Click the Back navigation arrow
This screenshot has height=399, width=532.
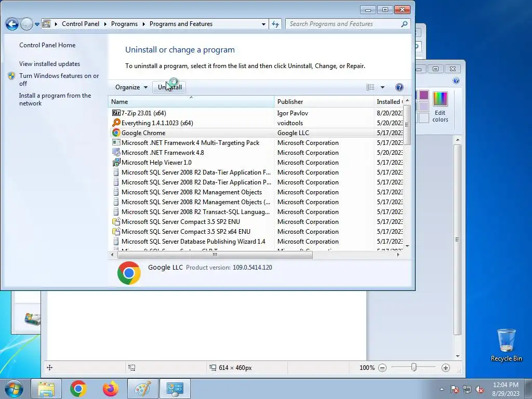pyautogui.click(x=12, y=24)
